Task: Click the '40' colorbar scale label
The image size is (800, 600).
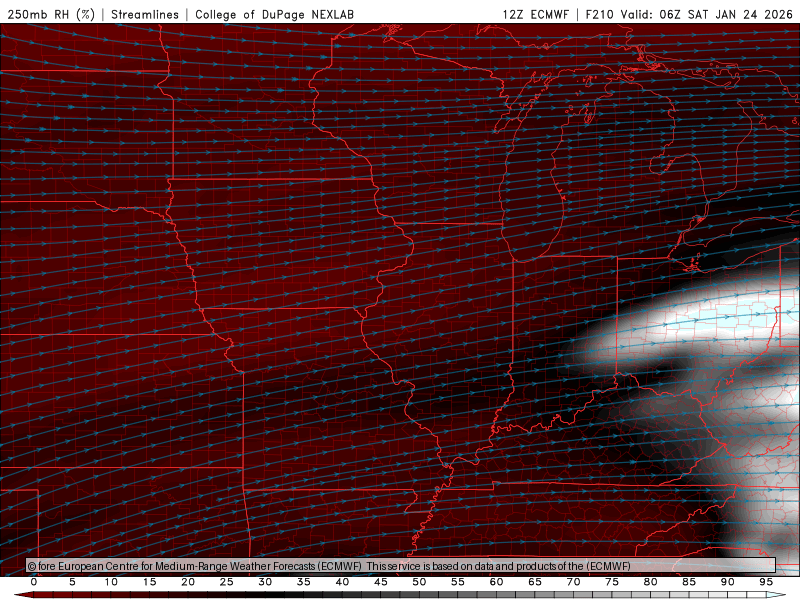Action: pyautogui.click(x=342, y=582)
